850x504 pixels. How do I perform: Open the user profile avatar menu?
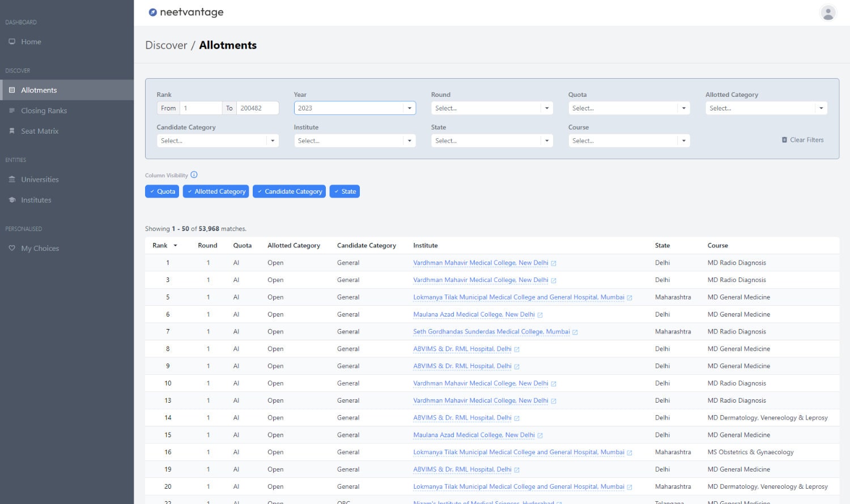coord(828,12)
